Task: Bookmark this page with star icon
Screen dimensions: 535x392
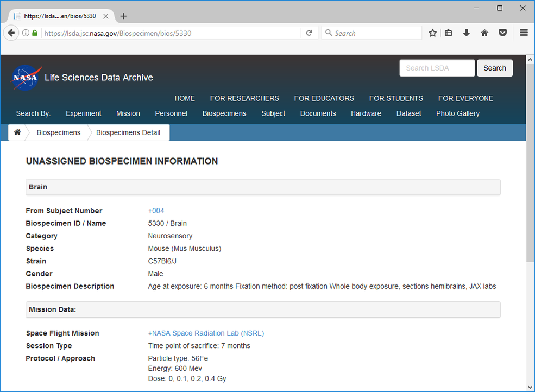Action: click(432, 33)
